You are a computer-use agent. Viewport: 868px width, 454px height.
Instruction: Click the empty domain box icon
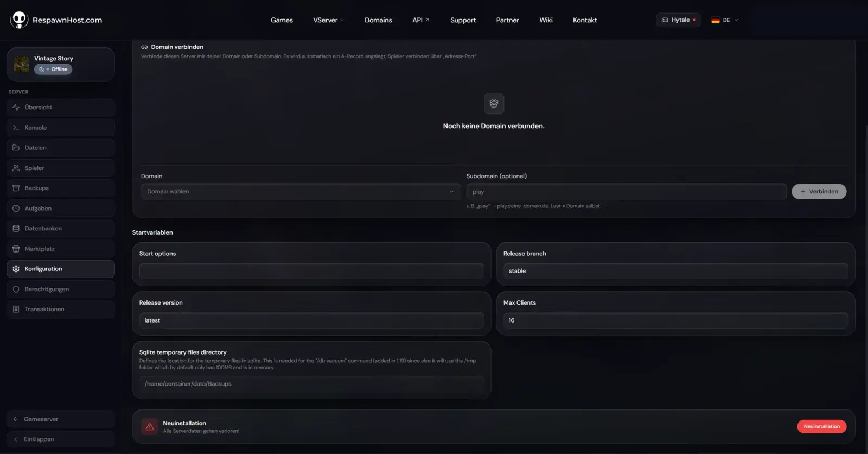click(494, 104)
